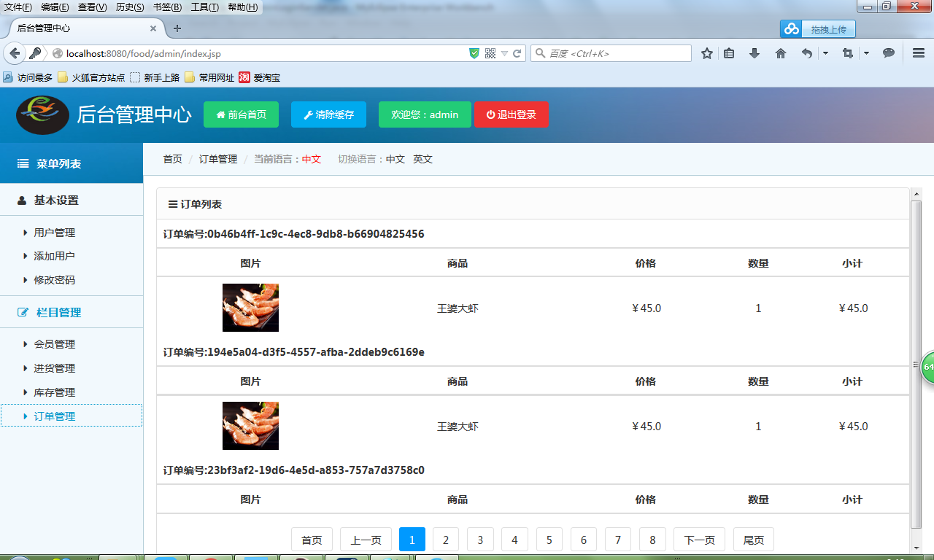Click the 订单管理 breadcrumb link
This screenshot has height=560, width=934.
(218, 159)
